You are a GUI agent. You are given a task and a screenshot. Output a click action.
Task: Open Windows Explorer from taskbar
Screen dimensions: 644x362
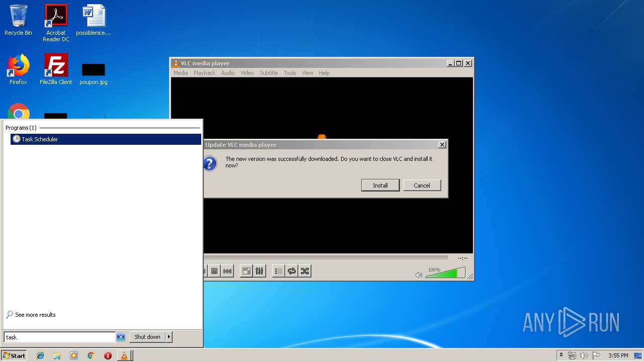pyautogui.click(x=57, y=355)
